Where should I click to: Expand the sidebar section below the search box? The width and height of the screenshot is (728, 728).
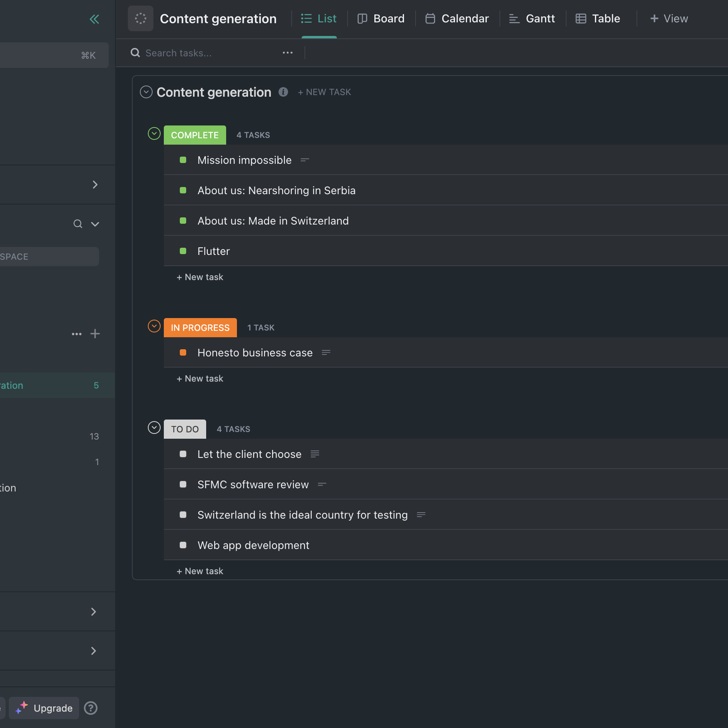[x=95, y=185]
